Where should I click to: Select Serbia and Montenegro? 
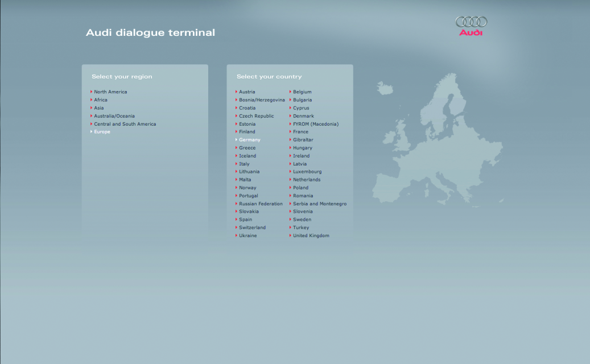(x=320, y=204)
